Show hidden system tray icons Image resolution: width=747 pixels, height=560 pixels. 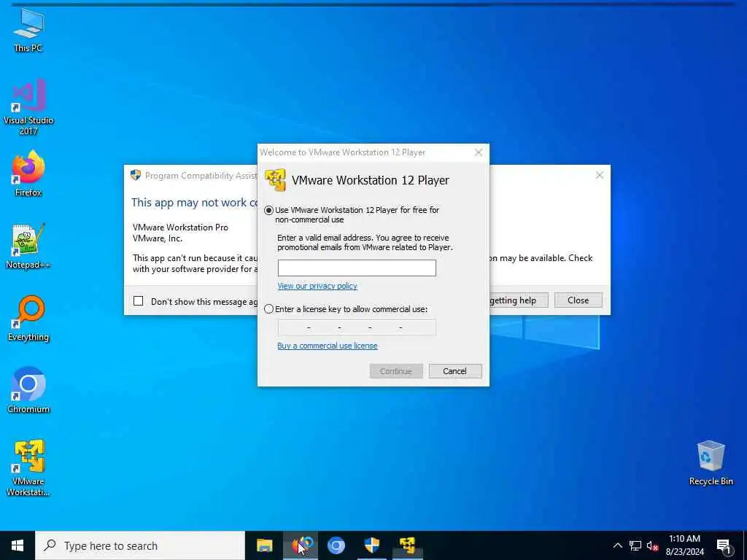(x=617, y=545)
